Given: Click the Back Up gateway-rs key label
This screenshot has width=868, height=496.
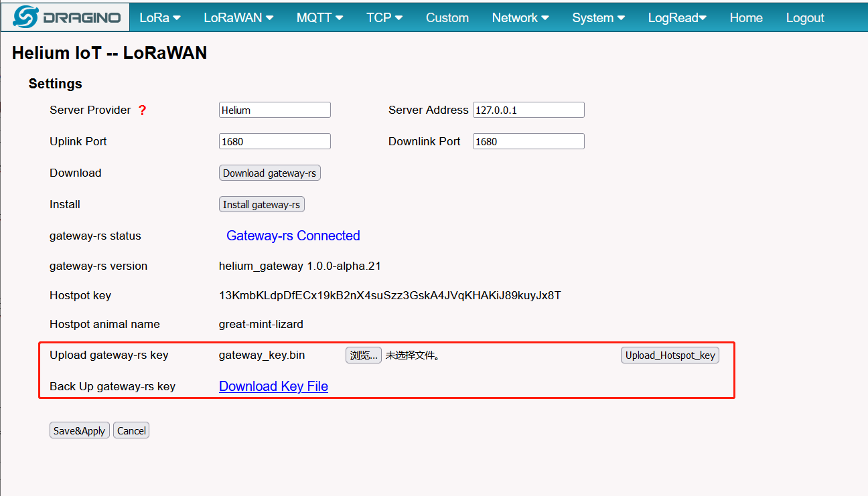Looking at the screenshot, I should 113,386.
